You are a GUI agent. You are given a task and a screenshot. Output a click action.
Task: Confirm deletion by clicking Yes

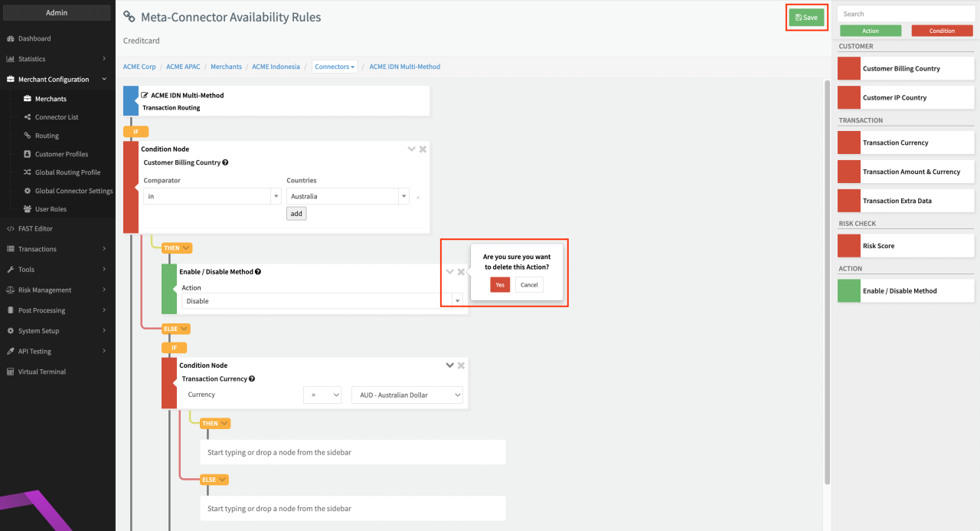[499, 284]
